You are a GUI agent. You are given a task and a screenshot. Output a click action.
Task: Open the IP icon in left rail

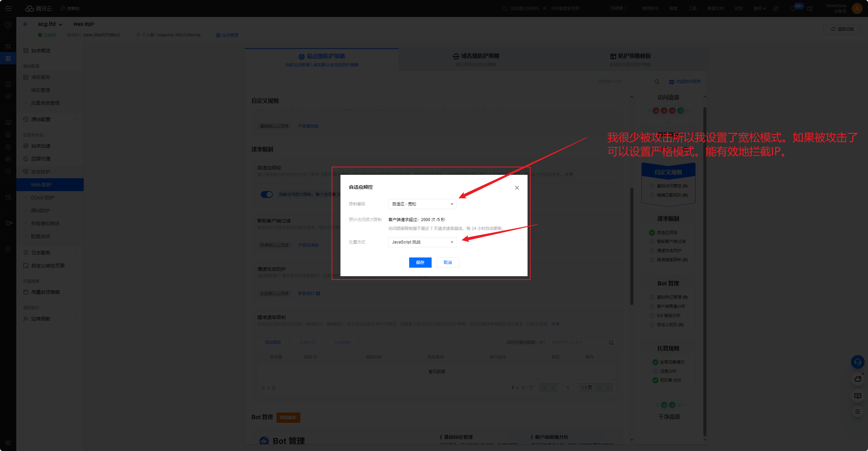coord(8,159)
